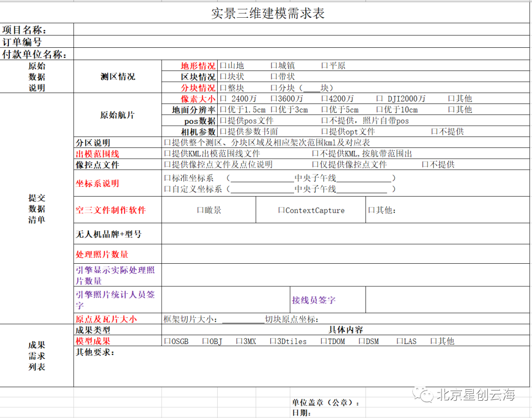This screenshot has height=418, width=532.
Task: Tick the 仅提供像控点文件 checkbox
Action: (315, 165)
